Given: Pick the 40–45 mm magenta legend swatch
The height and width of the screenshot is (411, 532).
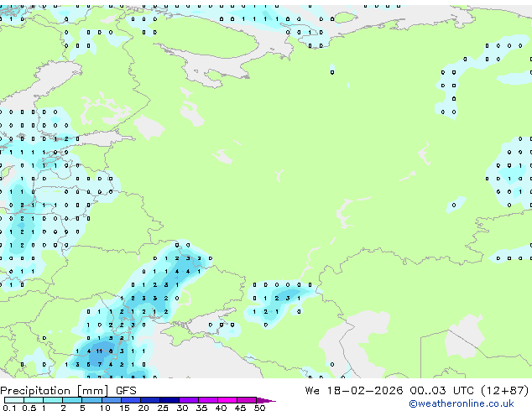Looking at the screenshot, I should (227, 400).
